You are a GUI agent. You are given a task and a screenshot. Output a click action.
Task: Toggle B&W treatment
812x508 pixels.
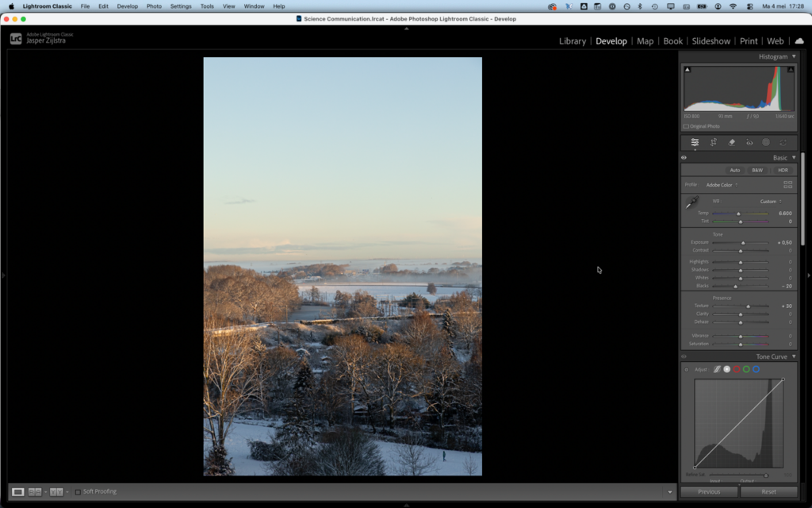click(x=757, y=170)
